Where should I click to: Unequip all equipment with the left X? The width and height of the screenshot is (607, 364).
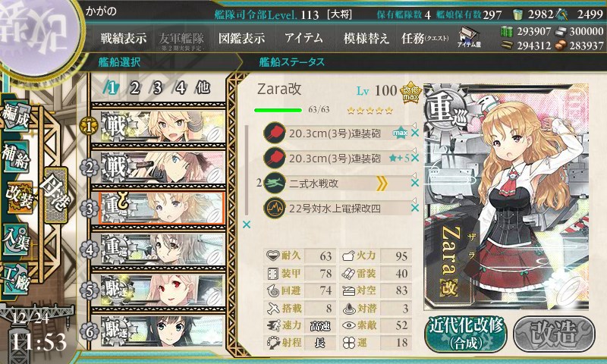(246, 224)
